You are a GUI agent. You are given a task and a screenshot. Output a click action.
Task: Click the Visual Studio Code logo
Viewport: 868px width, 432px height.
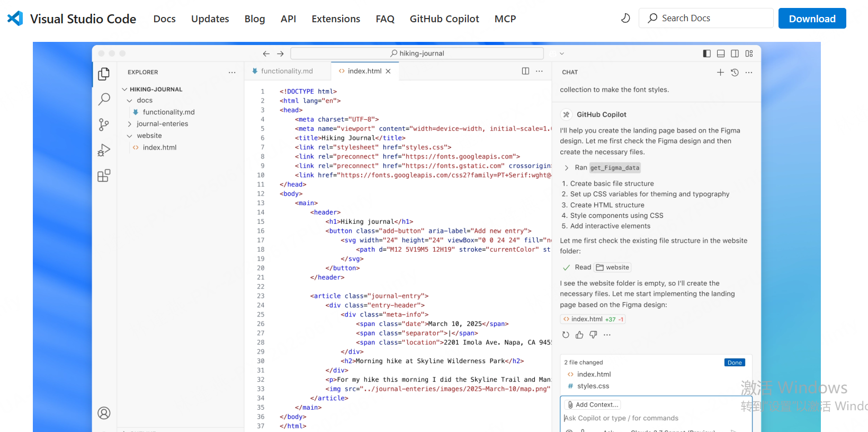click(15, 19)
